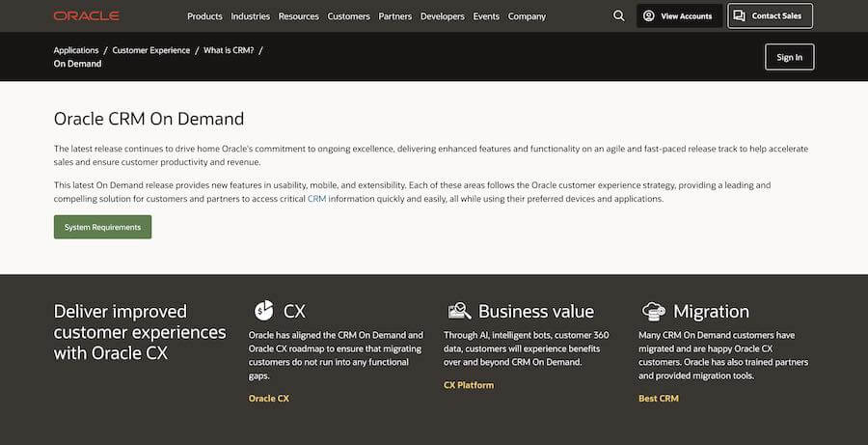Viewport: 868px width, 445px height.
Task: Click the Oracle logo
Action: coord(87,16)
